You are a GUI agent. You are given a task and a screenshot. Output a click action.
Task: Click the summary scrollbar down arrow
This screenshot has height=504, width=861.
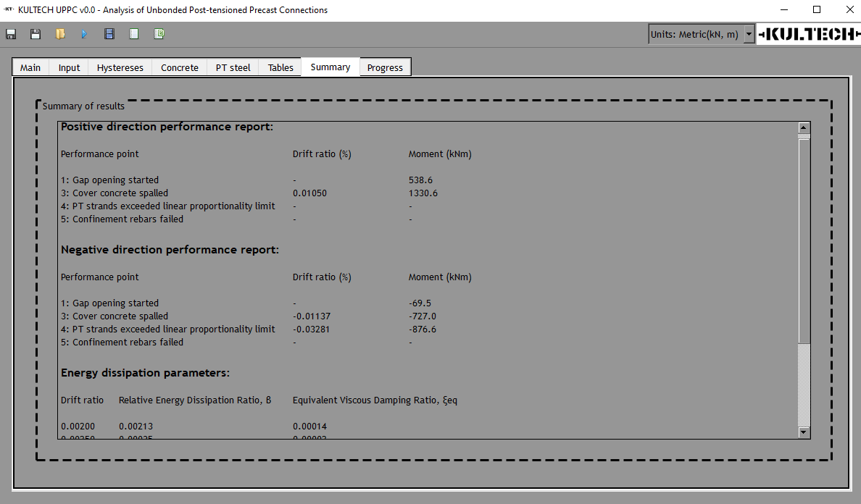tap(804, 432)
